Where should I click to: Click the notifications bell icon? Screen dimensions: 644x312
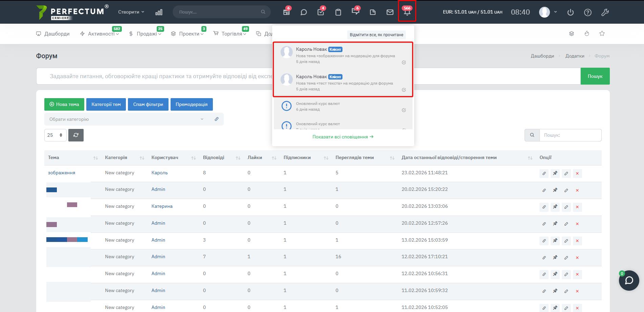(x=407, y=12)
